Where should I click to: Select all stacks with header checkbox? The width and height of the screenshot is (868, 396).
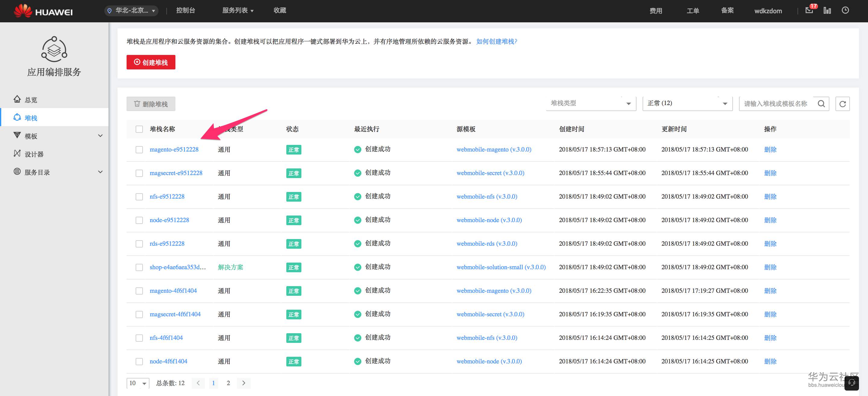[x=139, y=129]
